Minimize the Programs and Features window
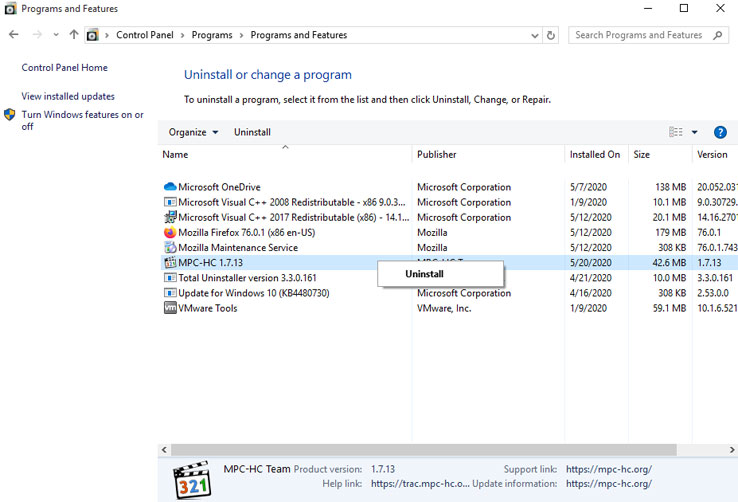This screenshot has width=738, height=502. coord(648,8)
